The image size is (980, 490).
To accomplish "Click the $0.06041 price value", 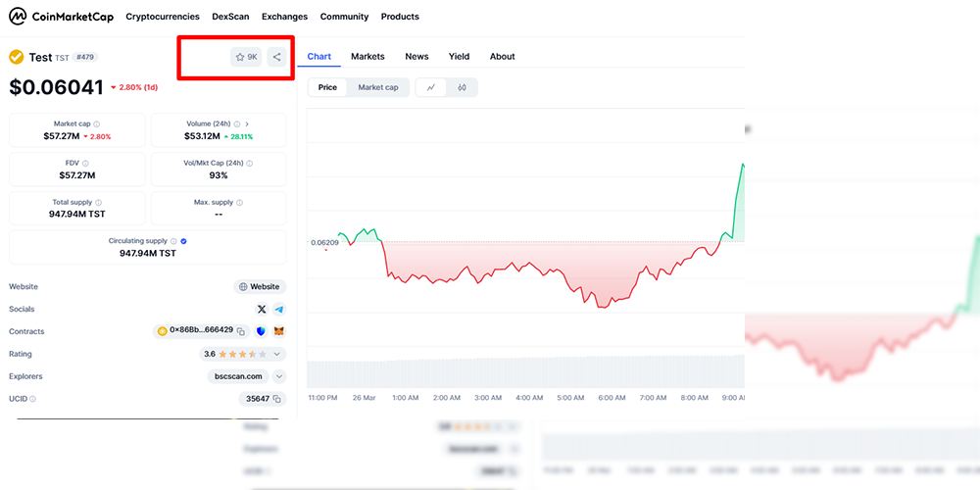I will tap(56, 87).
